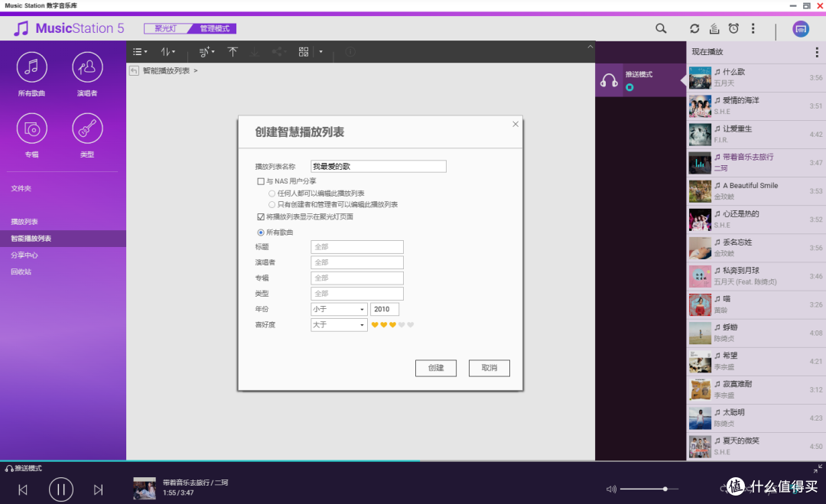Open the 类型 genre guitar icon

pyautogui.click(x=87, y=128)
